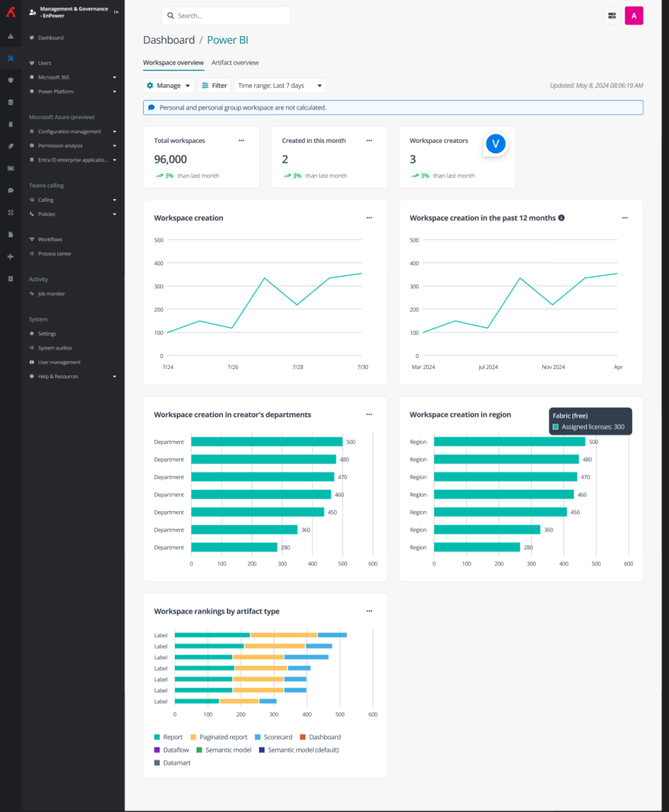
Task: Open ellipsis menu on Created in this month card
Action: (x=369, y=141)
